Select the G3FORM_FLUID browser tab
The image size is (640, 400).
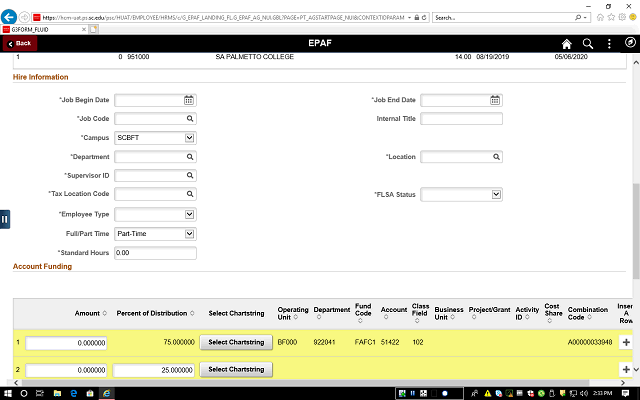click(x=44, y=29)
